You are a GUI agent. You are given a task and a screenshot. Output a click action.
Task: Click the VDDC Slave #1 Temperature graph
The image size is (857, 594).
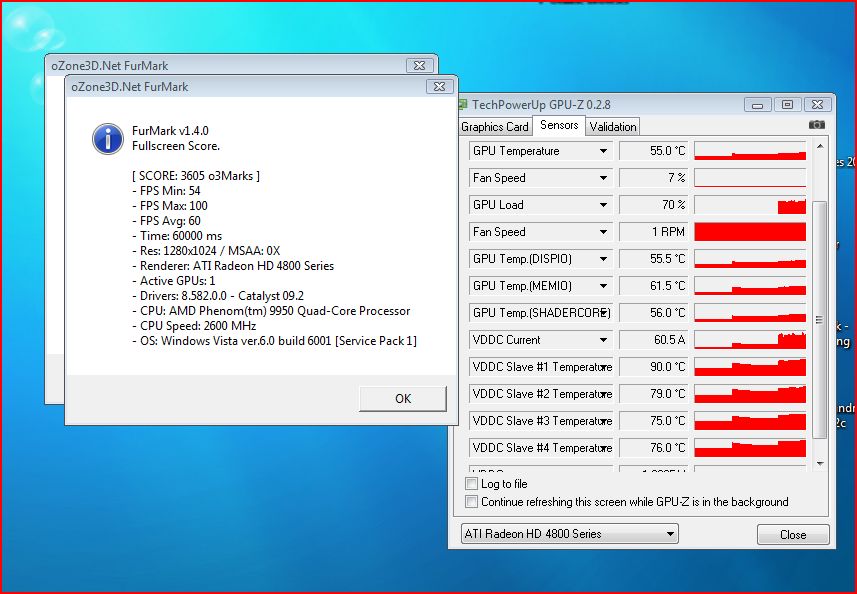750,367
